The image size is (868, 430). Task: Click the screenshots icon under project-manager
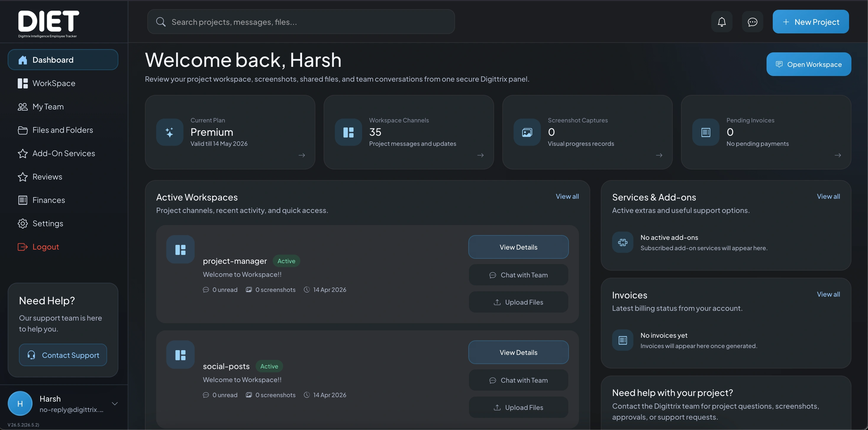[249, 290]
